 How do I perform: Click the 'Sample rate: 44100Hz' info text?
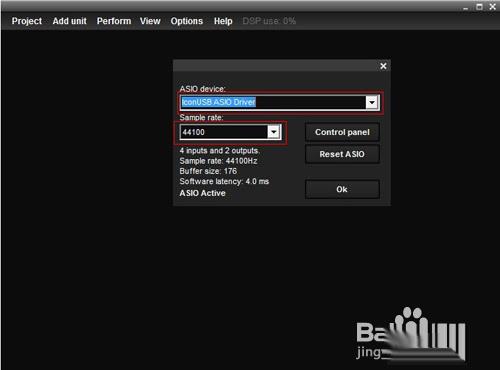pyautogui.click(x=218, y=161)
